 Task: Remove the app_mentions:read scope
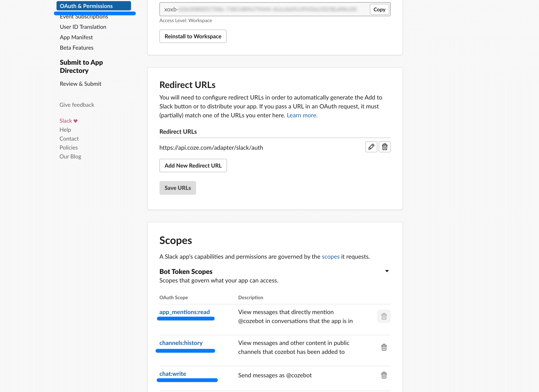[x=384, y=316]
